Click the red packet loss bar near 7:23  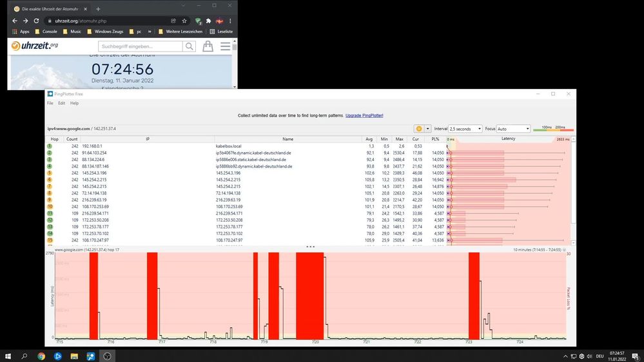[474, 296]
